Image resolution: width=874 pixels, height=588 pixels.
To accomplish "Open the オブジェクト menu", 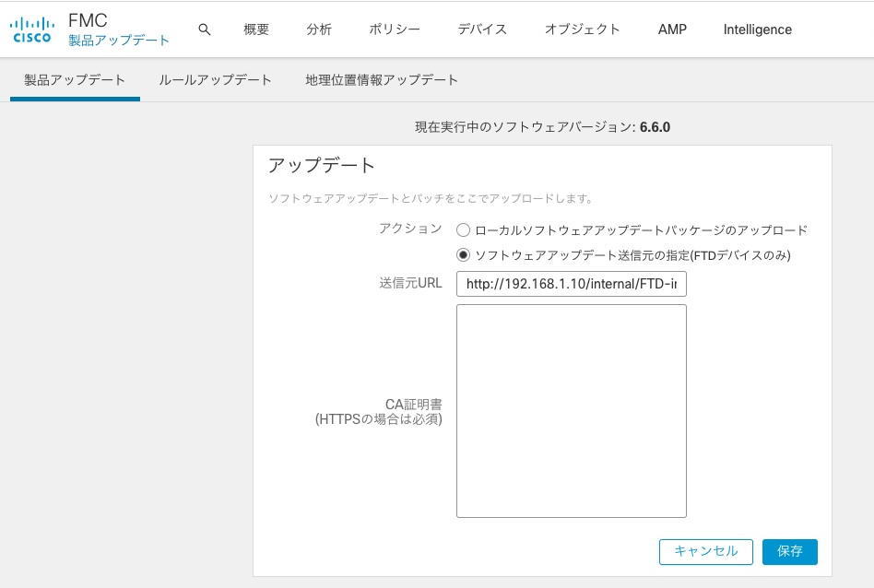I will pos(582,29).
